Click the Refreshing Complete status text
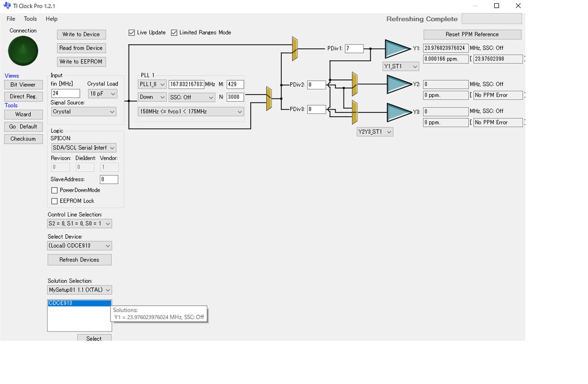This screenshot has width=588, height=384. [422, 19]
